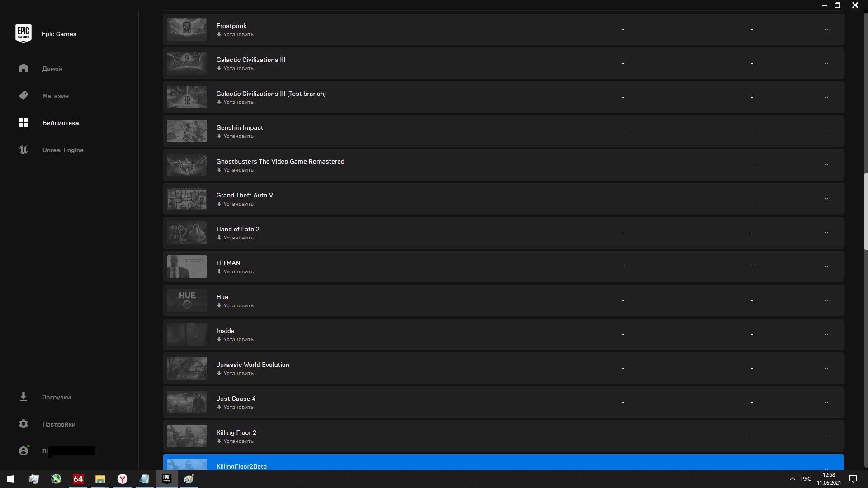Screen dimensions: 868x488
Task: Open options menu for Genshin Impact
Action: tap(827, 131)
